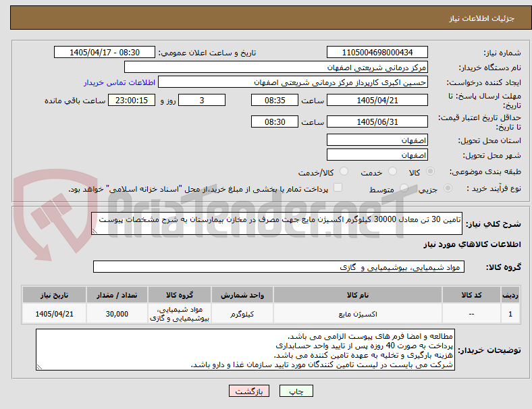Click the واحد شمارش column header
The image size is (532, 409).
(x=242, y=295)
